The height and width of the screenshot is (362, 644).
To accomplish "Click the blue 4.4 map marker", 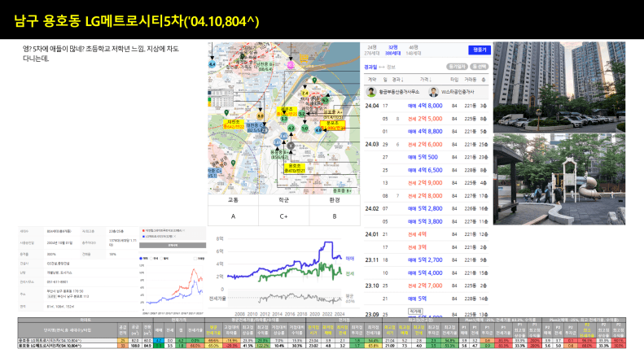I will [x=212, y=64].
